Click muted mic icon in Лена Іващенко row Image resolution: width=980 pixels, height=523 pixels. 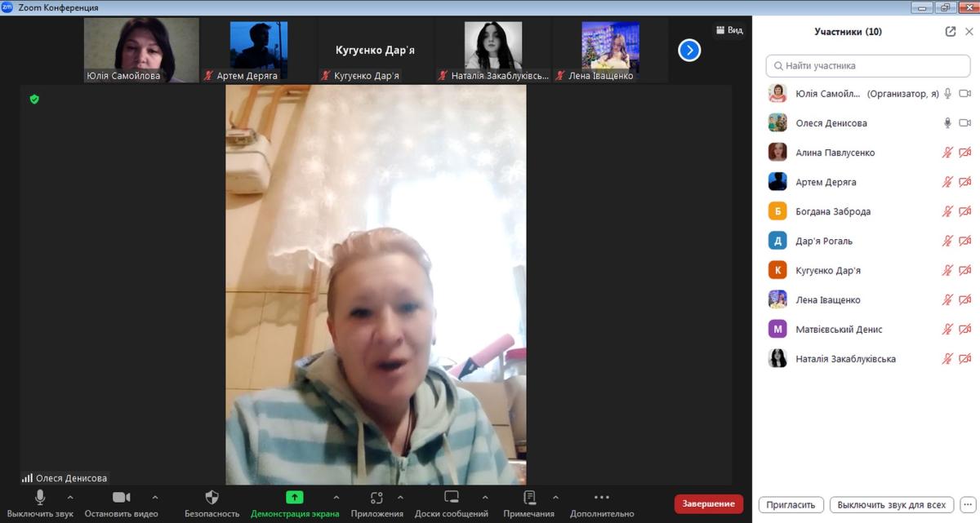(x=948, y=299)
